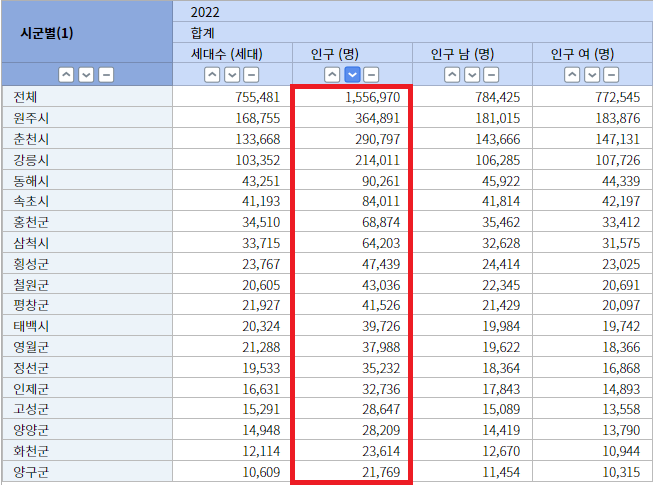This screenshot has width=653, height=485.
Task: Reset sort on 세대수 (세대) column
Action: (251, 75)
